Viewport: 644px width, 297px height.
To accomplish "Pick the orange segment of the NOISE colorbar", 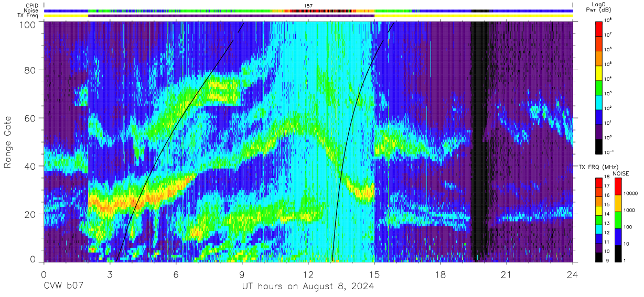I will pos(618,203).
